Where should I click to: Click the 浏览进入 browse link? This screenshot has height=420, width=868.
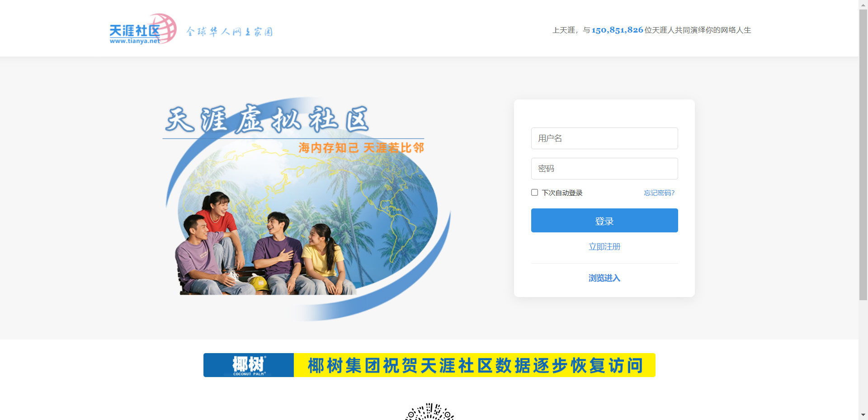604,278
